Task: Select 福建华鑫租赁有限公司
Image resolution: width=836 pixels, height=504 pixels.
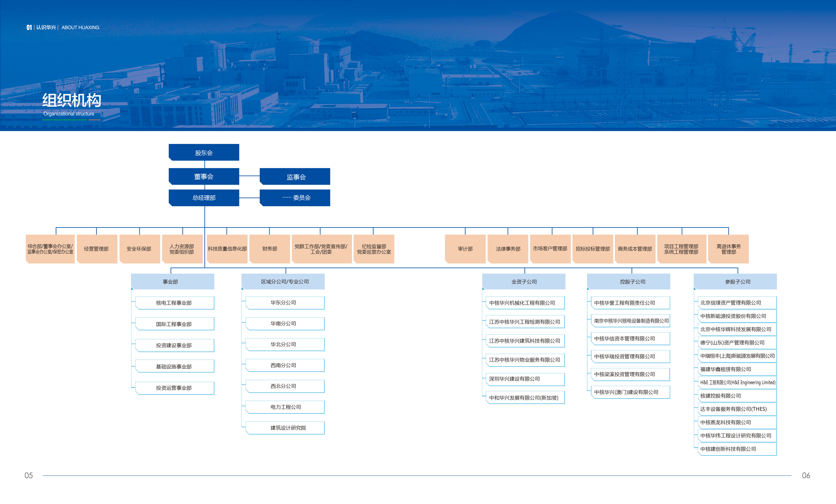Action: coord(737,369)
